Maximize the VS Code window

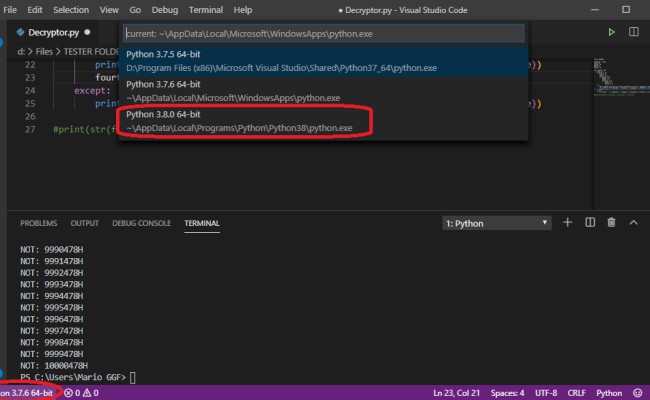click(626, 10)
